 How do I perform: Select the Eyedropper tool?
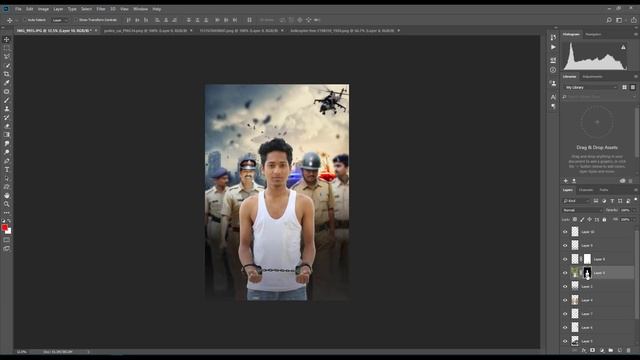click(x=7, y=83)
